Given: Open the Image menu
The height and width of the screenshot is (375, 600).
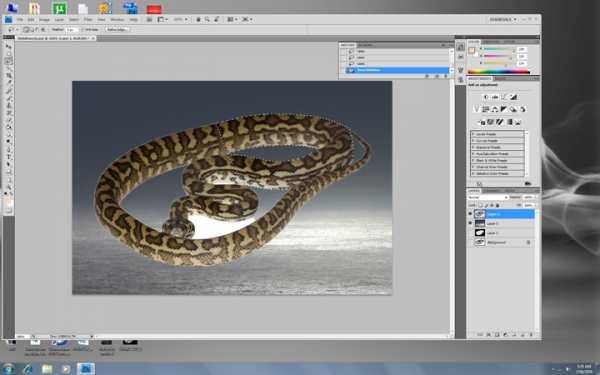Looking at the screenshot, I should coord(44,20).
